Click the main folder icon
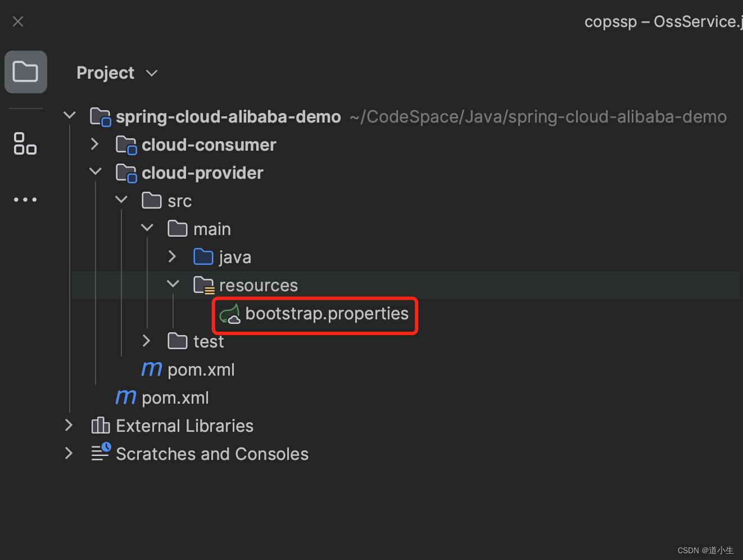Screen dimensions: 743x560 [178, 228]
